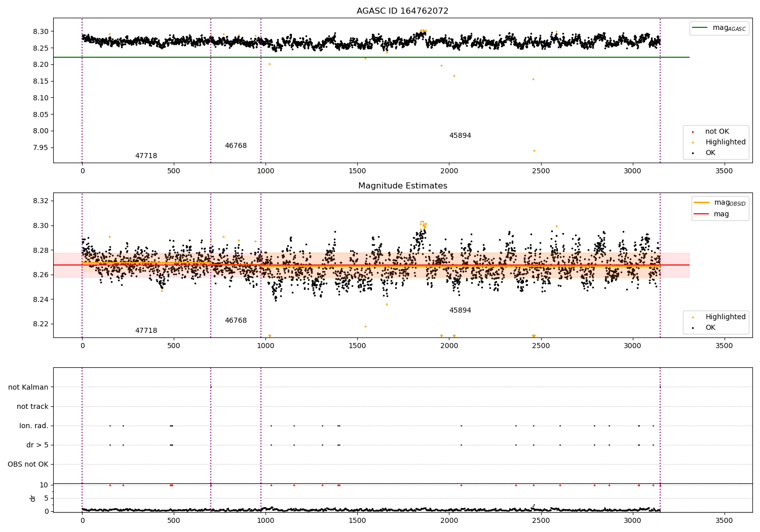The height and width of the screenshot is (532, 760).
Task: Click obsid label 46768 in Magnitude Estimates plot
Action: pos(236,321)
